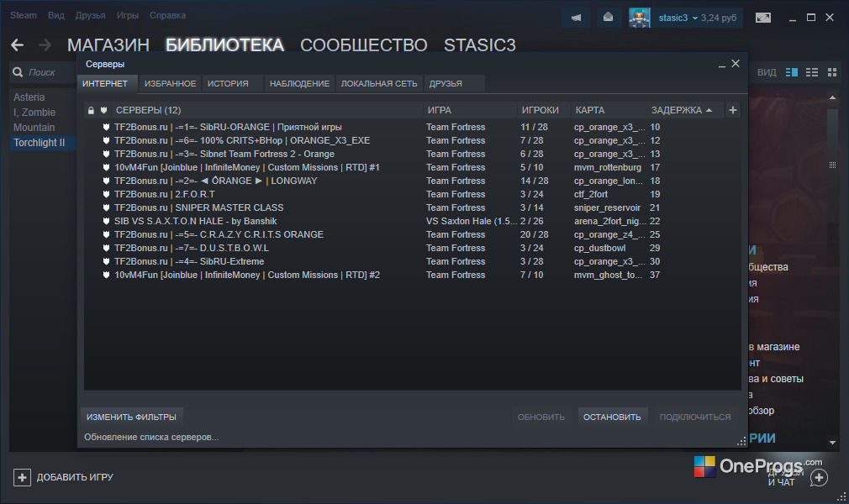Click ИЗМЕНИТЬ ФИЛЬТРЫ button
The width and height of the screenshot is (849, 504).
click(132, 417)
